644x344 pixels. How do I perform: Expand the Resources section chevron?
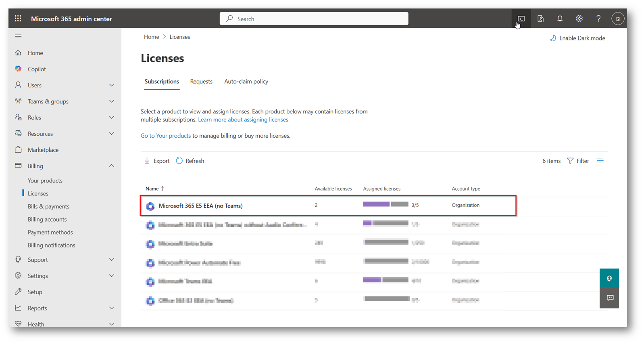(112, 134)
